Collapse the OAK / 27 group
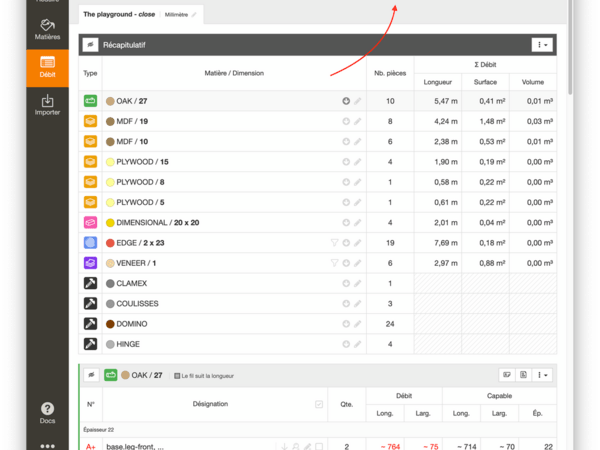This screenshot has height=450, width=600. tap(90, 374)
